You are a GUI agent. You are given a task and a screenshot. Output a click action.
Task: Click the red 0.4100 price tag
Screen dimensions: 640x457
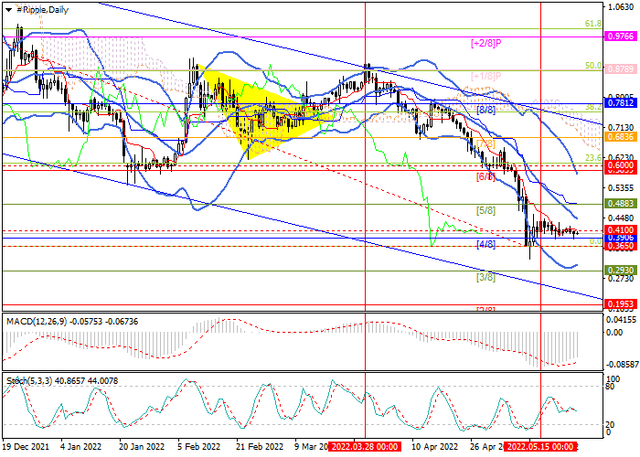[621, 230]
